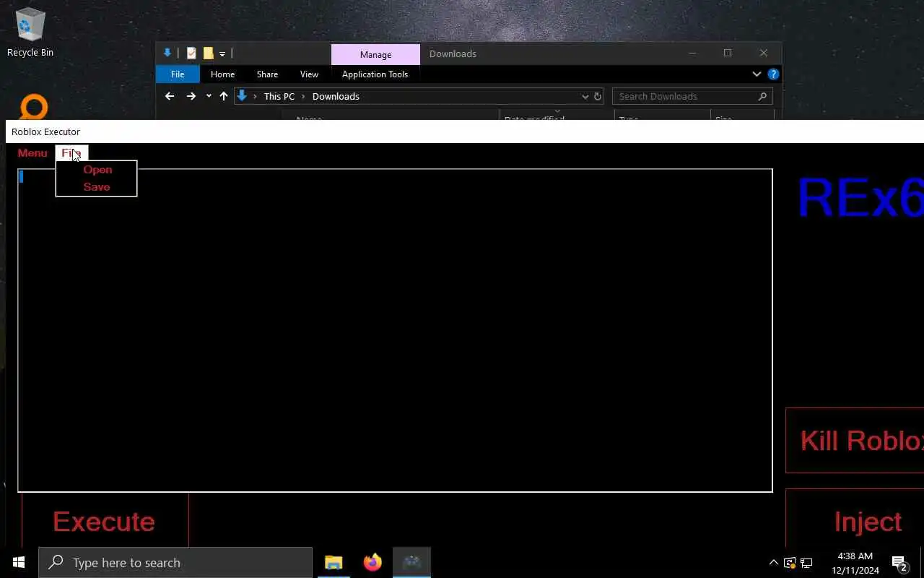Refresh the Downloads folder view
This screenshot has width=924, height=578.
pos(598,96)
